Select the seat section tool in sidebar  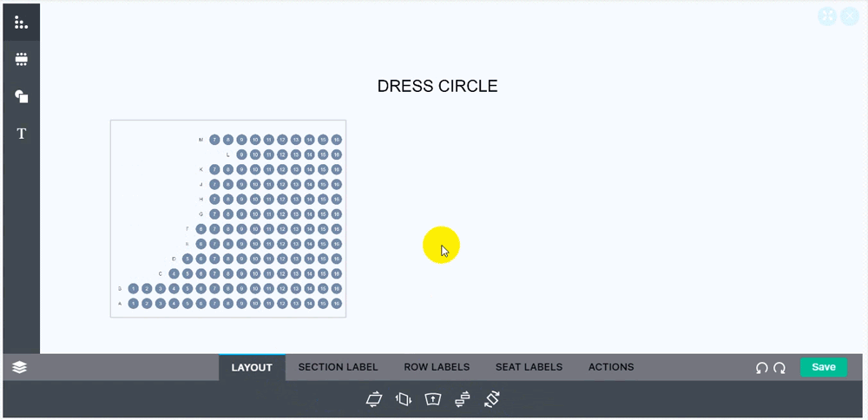[21, 23]
